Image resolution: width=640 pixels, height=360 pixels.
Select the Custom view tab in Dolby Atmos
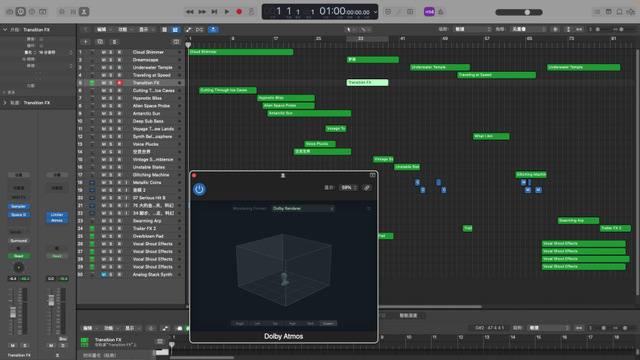tap(328, 323)
